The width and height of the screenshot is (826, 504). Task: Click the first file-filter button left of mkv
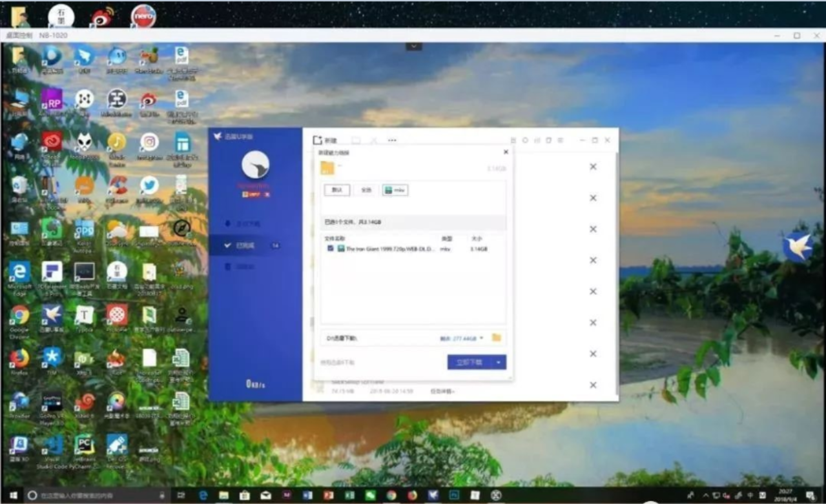coord(337,190)
